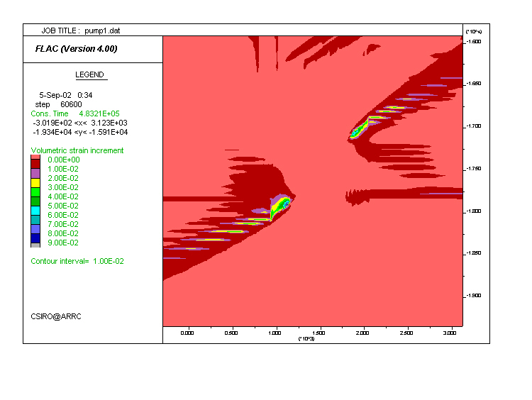Select the 'FLAC (Version 4.00)' title text
532x400 pixels.
(x=76, y=49)
